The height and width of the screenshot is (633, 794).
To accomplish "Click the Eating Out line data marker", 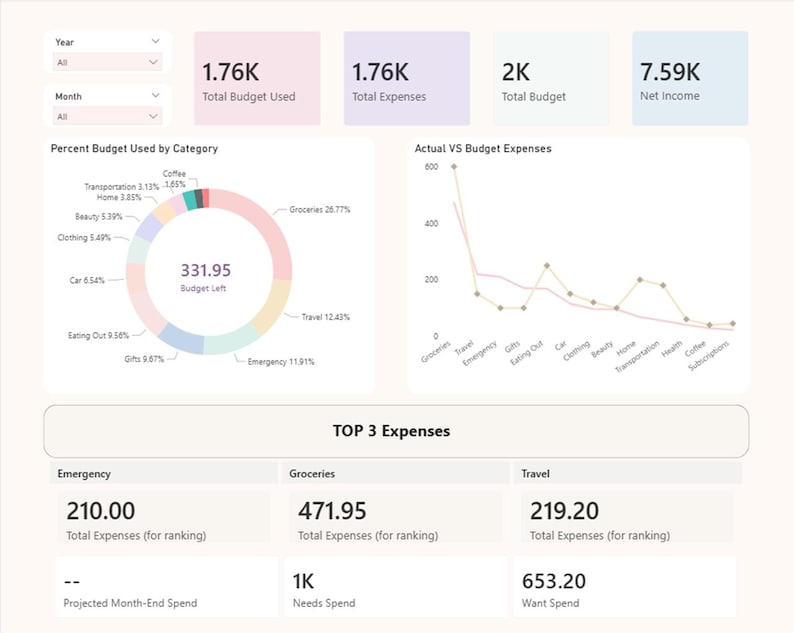I will click(x=547, y=265).
